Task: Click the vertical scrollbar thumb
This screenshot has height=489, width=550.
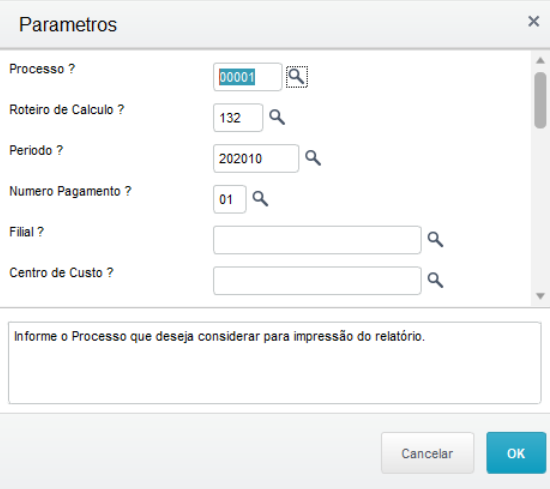Action: coord(540,100)
